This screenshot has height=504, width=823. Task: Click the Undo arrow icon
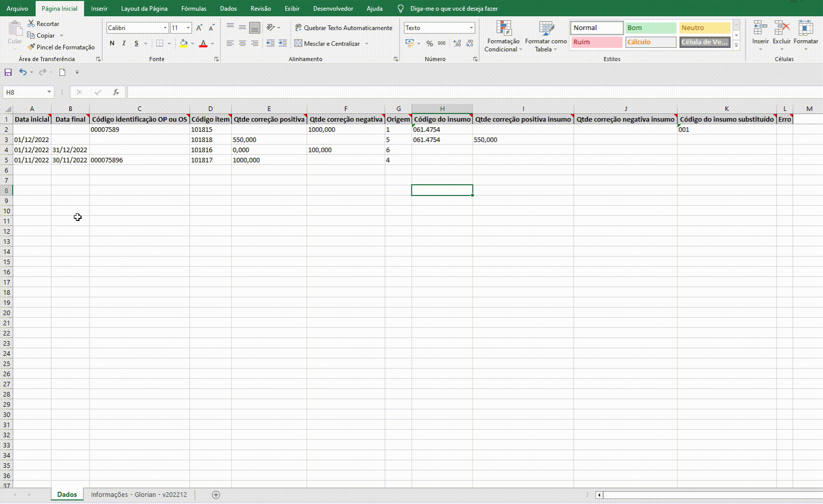[x=22, y=72]
